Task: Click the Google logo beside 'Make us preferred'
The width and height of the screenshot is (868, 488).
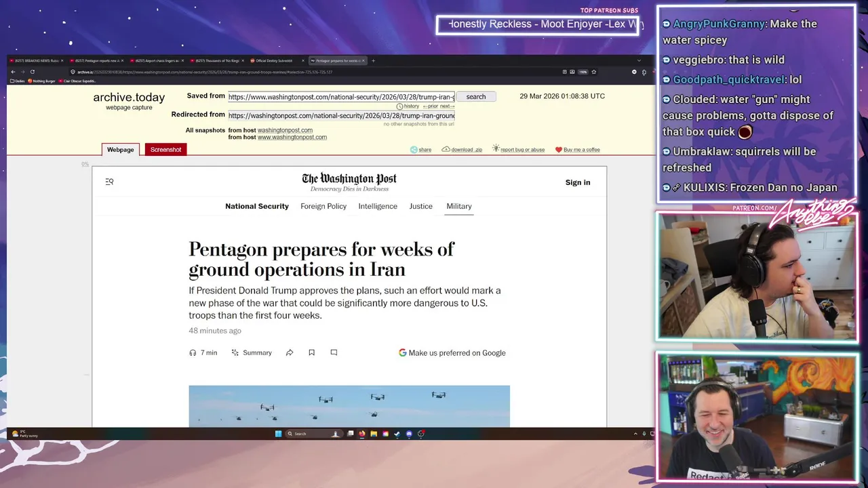Action: (x=402, y=352)
